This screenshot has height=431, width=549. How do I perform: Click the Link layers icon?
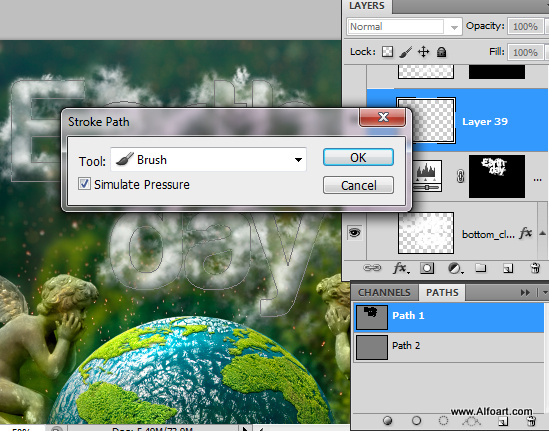tap(371, 268)
